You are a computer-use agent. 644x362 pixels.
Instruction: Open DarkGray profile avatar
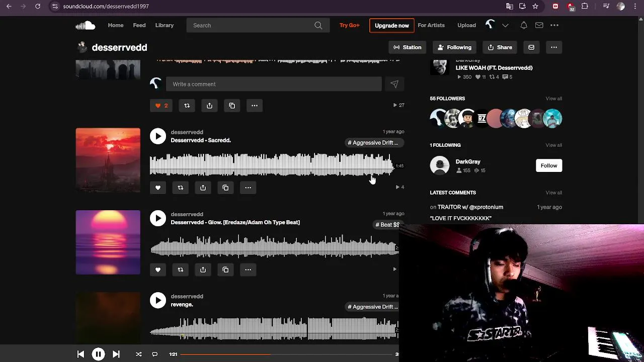click(x=440, y=165)
